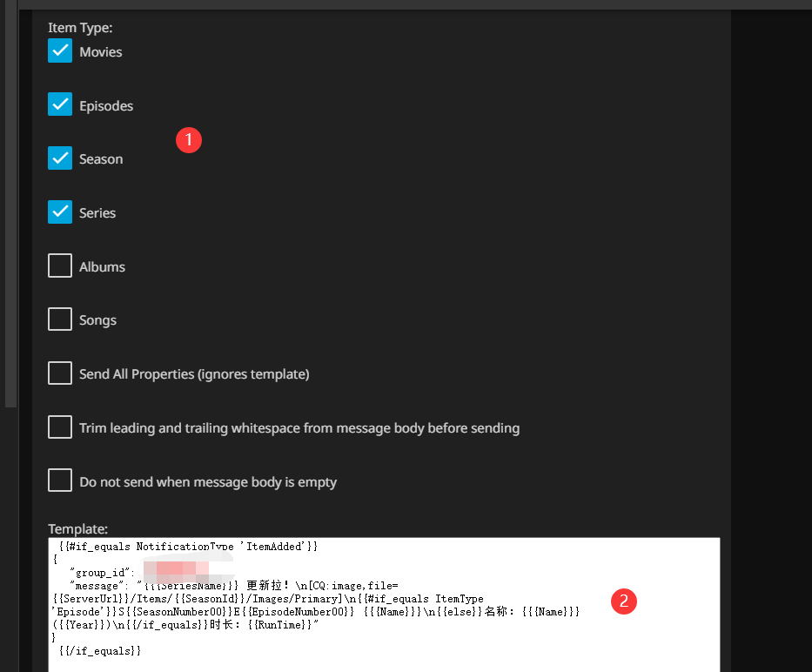The image size is (812, 672).
Task: Enable the Albums item type checkbox
Action: coord(60,265)
